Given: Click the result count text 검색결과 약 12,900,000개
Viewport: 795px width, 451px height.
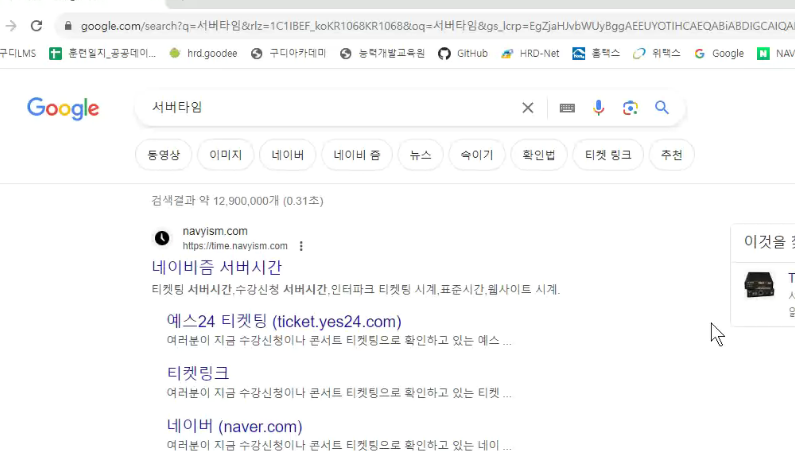Looking at the screenshot, I should pos(215,201).
